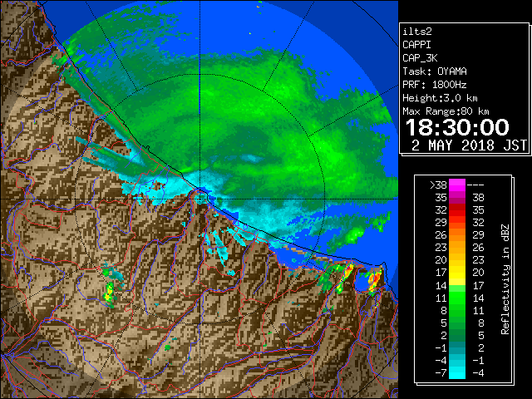Select the "Height:3.0 km" line
This screenshot has width=532, height=399.
pyautogui.click(x=440, y=98)
